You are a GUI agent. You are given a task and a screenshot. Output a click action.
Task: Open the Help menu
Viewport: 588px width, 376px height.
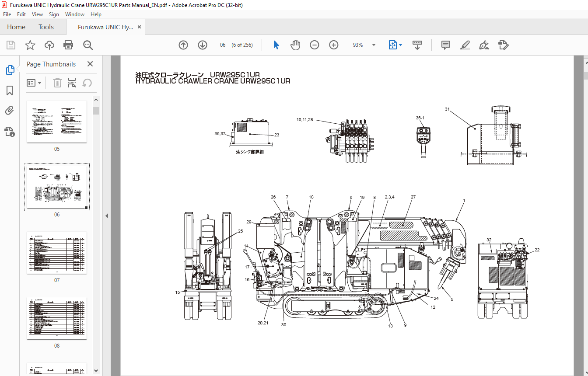[x=96, y=14]
